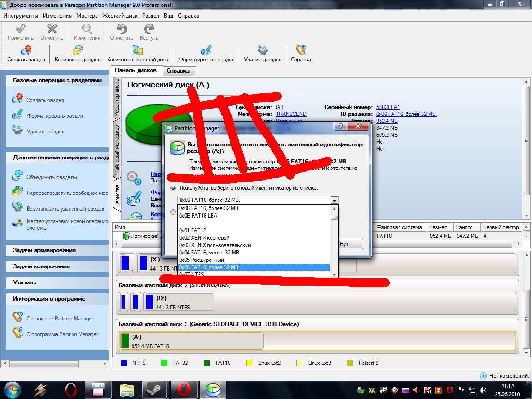Open the folder icon on the taskbar
Image resolution: width=532 pixels, height=399 pixels.
click(127, 390)
